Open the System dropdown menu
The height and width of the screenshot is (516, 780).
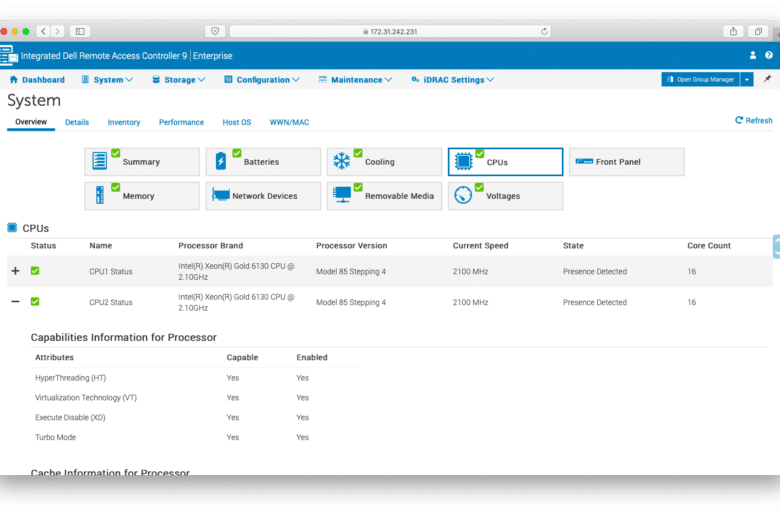pyautogui.click(x=107, y=80)
